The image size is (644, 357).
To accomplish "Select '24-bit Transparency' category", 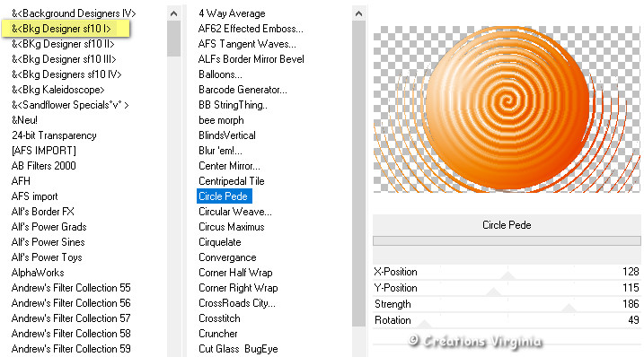I will tap(54, 135).
